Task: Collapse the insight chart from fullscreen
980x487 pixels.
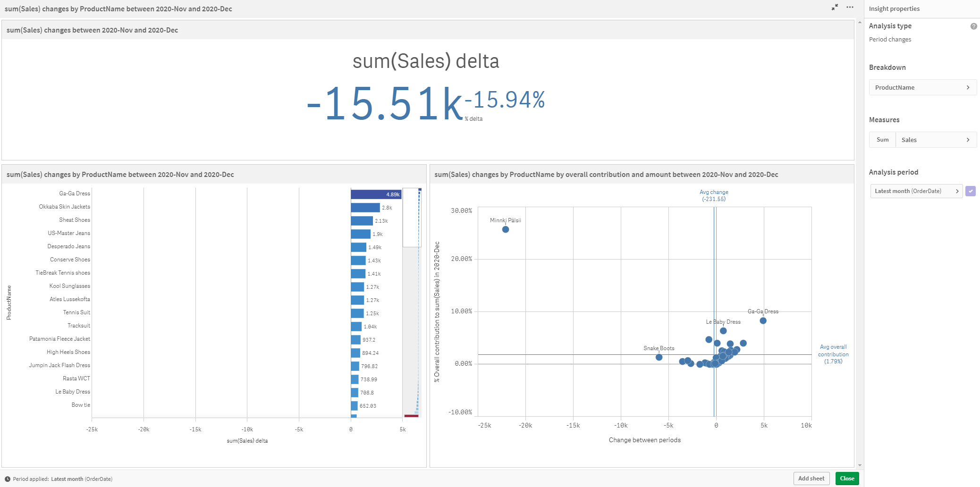Action: [x=835, y=7]
